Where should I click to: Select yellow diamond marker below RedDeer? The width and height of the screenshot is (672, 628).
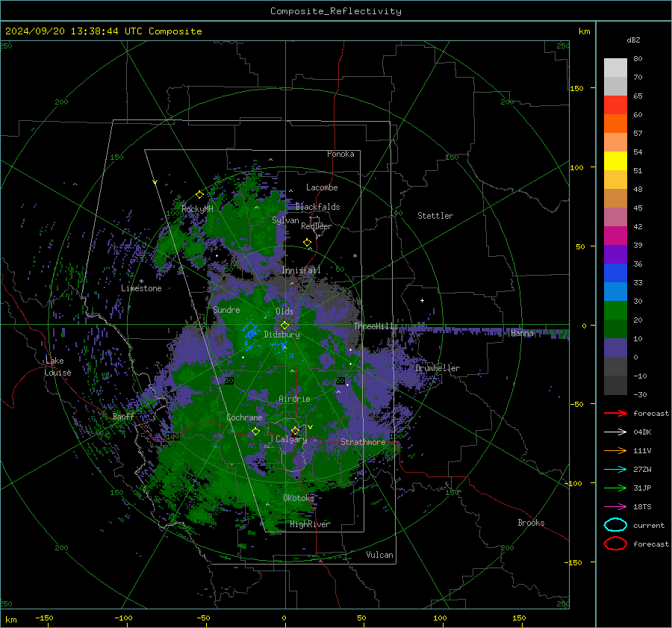[308, 243]
